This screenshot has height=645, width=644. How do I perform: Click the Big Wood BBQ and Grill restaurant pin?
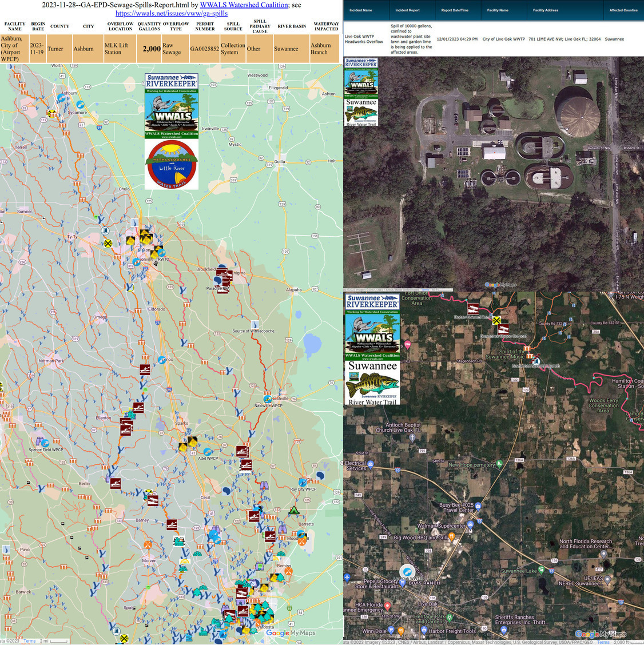pyautogui.click(x=451, y=536)
